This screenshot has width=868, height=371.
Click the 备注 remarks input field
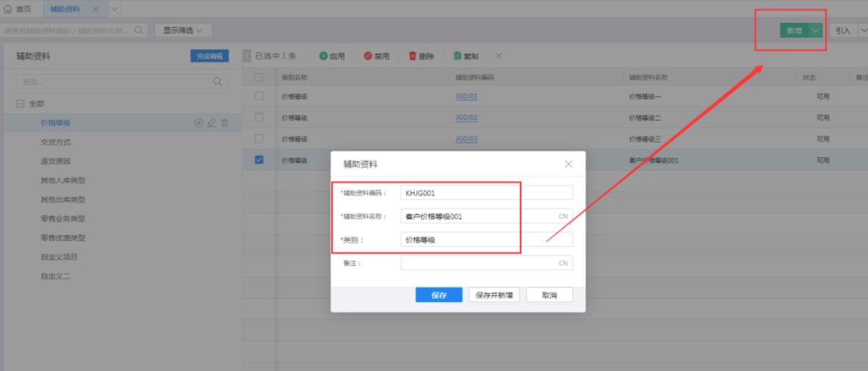coord(487,263)
